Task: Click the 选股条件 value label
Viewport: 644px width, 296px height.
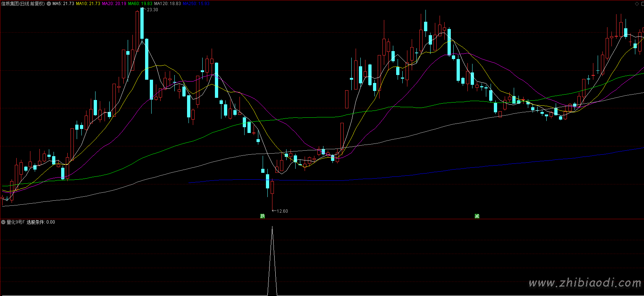Action: click(41, 222)
